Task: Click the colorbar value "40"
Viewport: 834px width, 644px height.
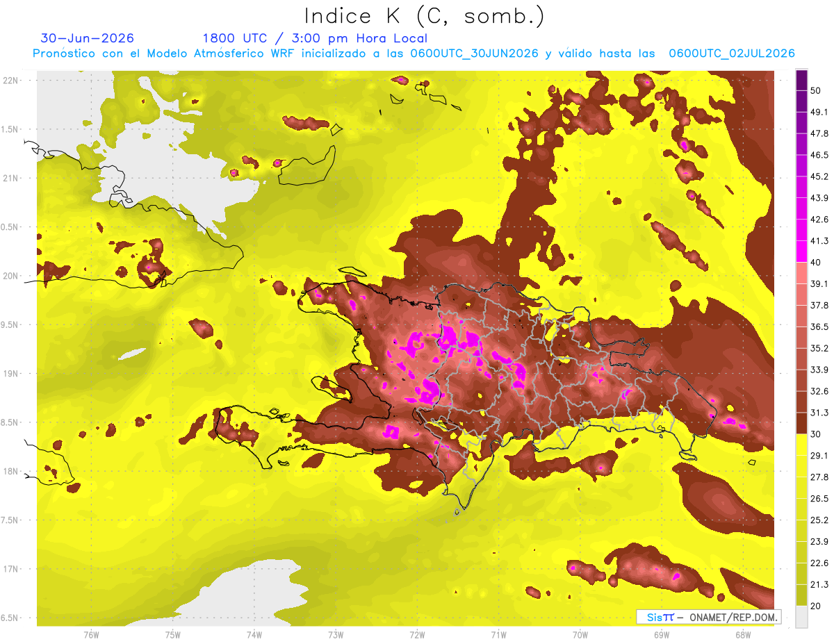Action: coord(816,262)
